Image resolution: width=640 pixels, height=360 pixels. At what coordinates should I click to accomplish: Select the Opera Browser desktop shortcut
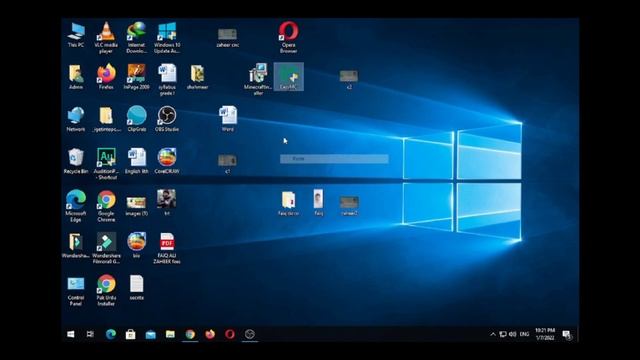click(x=288, y=38)
